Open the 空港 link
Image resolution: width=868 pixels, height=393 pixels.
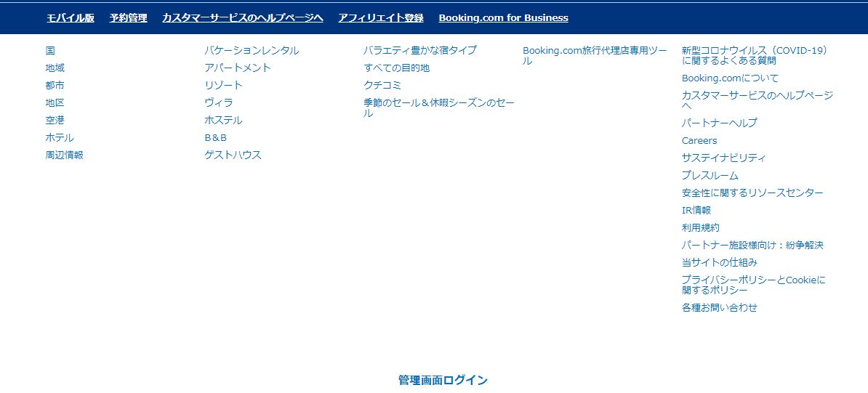click(x=55, y=120)
